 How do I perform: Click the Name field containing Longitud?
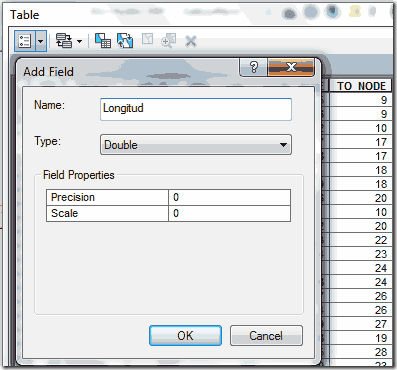196,109
